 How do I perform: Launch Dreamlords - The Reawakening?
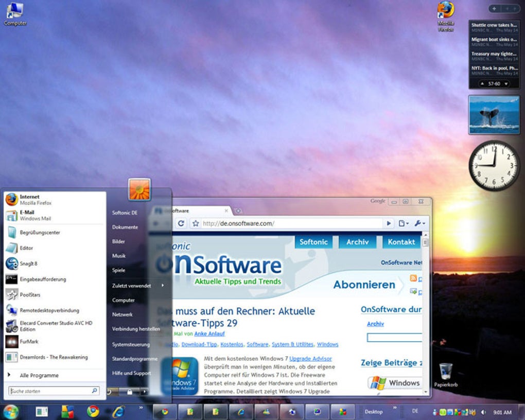tap(54, 357)
